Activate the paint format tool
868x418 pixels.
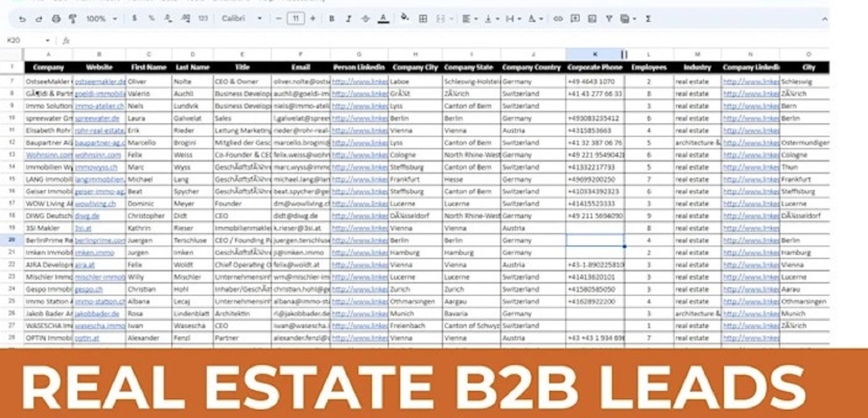72,19
